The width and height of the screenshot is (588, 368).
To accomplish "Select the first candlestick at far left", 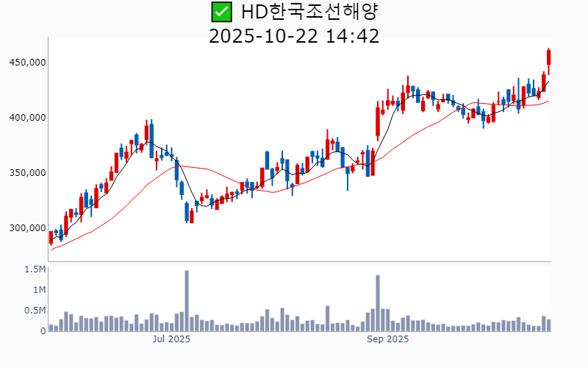I will [51, 238].
